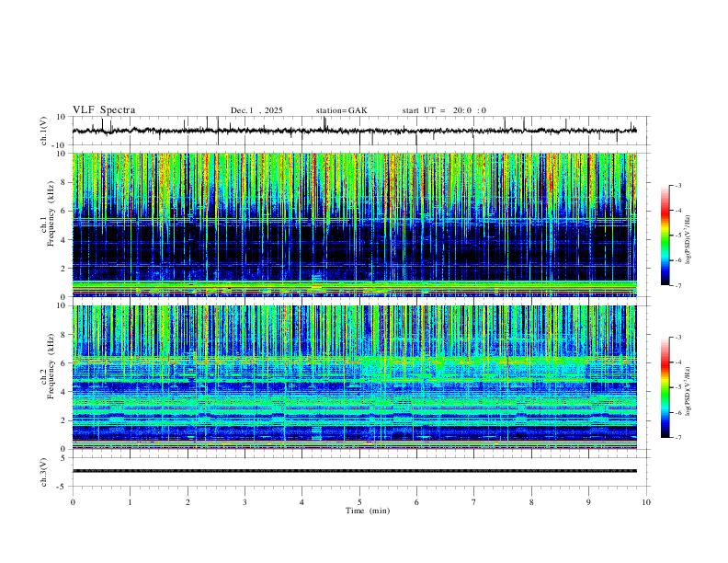Click the "-7" tick on the ch.2 color bar
The width and height of the screenshot is (728, 563).
(x=677, y=437)
